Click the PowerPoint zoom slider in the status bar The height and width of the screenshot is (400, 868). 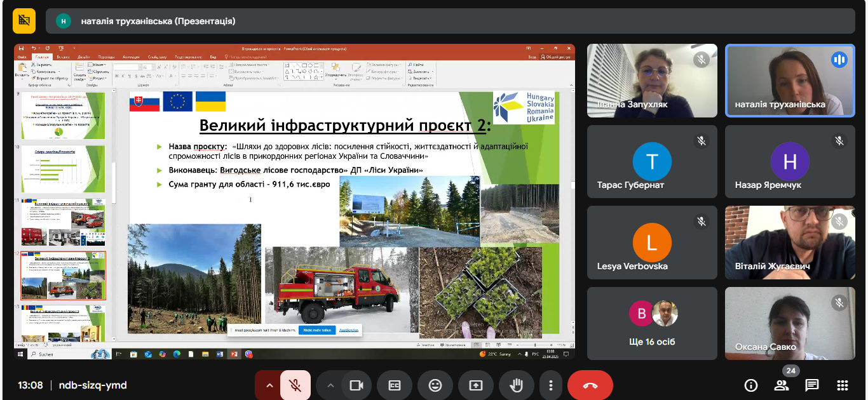click(x=536, y=344)
